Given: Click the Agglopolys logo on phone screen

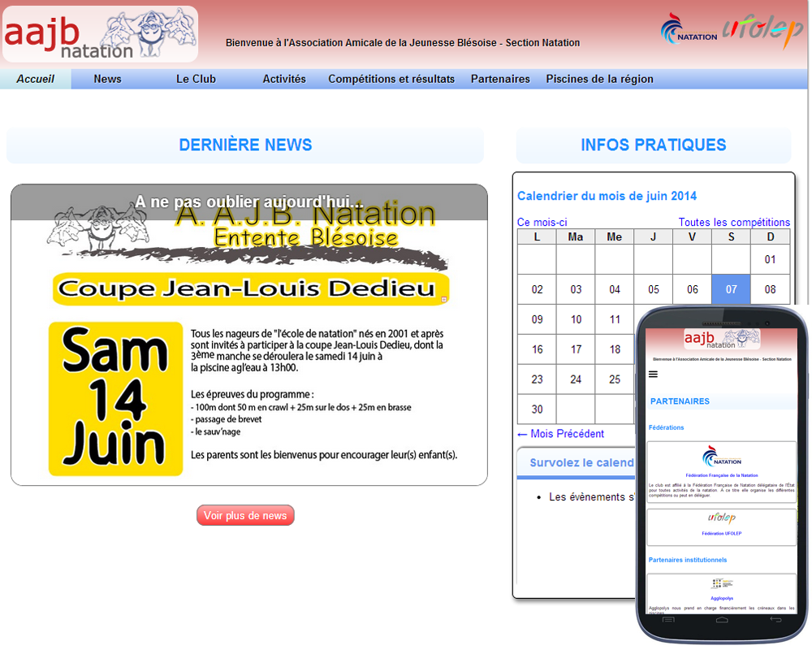Looking at the screenshot, I should point(721,583).
